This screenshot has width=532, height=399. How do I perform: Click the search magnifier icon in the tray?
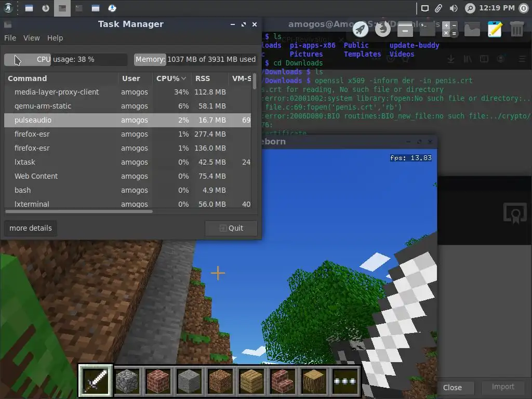pyautogui.click(x=470, y=8)
